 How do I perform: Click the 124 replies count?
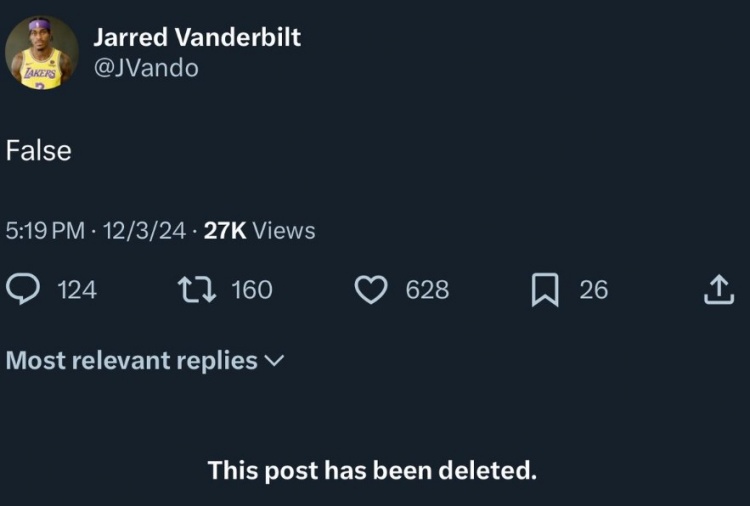[x=77, y=290]
